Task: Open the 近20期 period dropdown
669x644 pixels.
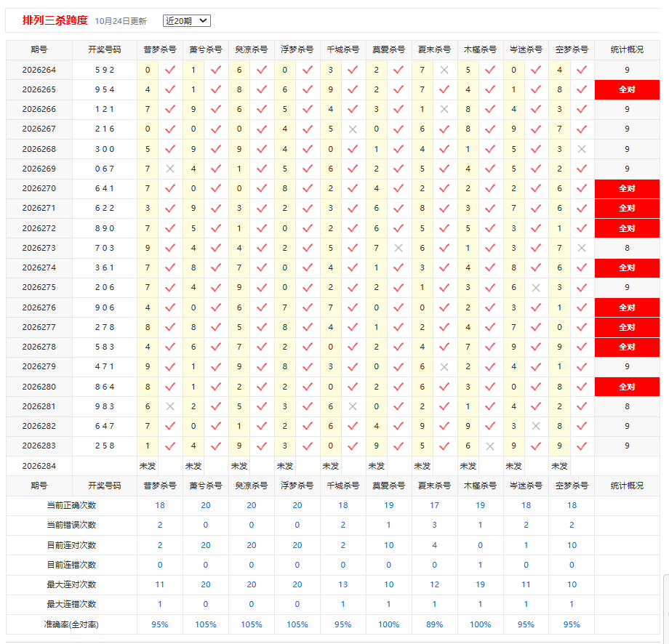Action: (x=186, y=20)
